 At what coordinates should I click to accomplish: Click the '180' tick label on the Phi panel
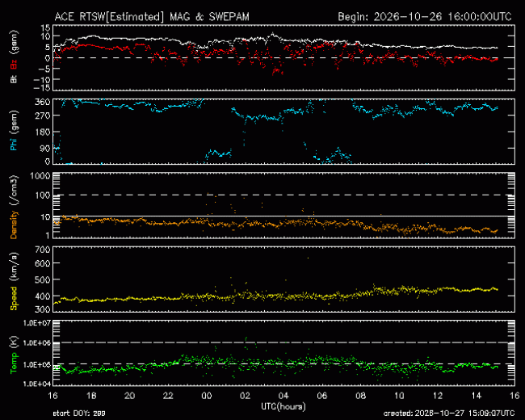click(43, 132)
